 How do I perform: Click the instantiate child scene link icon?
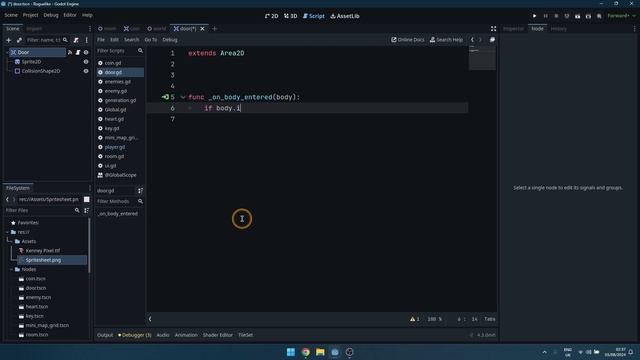pyautogui.click(x=19, y=40)
